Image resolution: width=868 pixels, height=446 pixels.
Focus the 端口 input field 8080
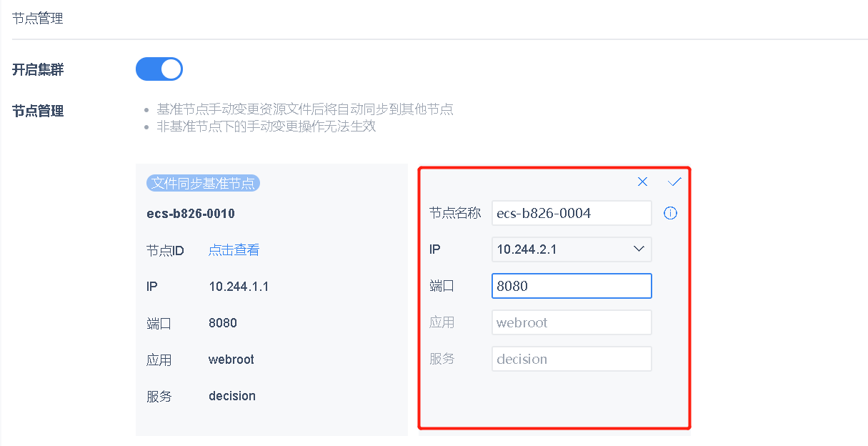point(572,286)
